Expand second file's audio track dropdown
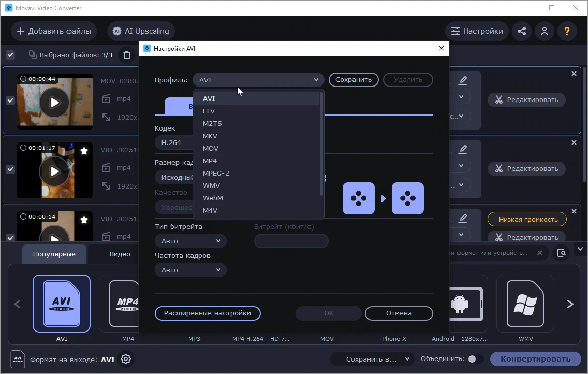The width and height of the screenshot is (588, 374). click(461, 185)
